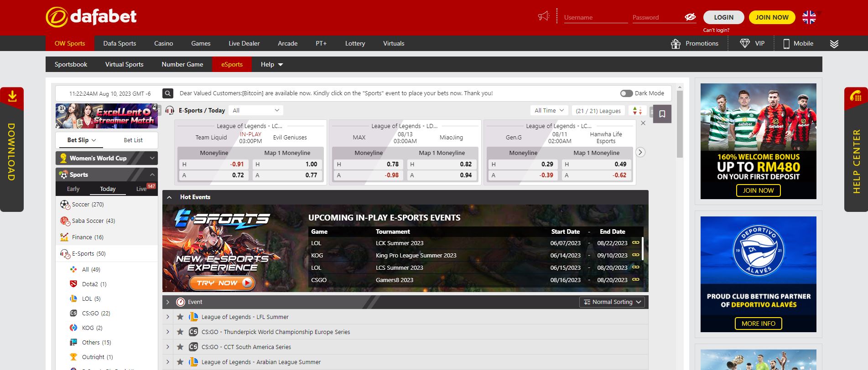The image size is (868, 370).
Task: Open the Bet Slip dropdown
Action: (81, 140)
